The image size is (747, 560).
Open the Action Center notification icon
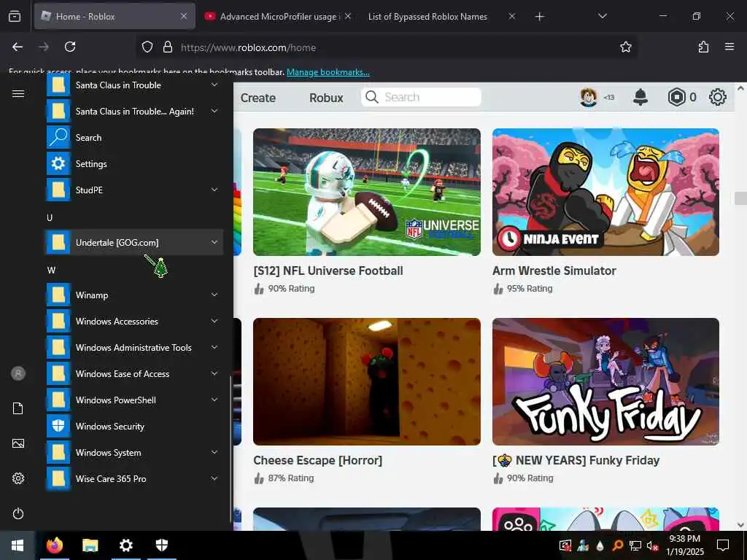tap(723, 545)
